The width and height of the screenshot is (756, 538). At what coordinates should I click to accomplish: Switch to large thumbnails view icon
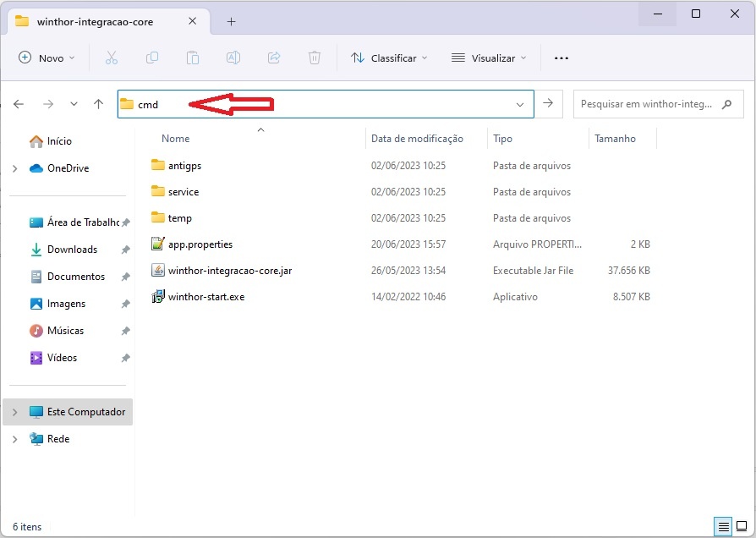[742, 526]
